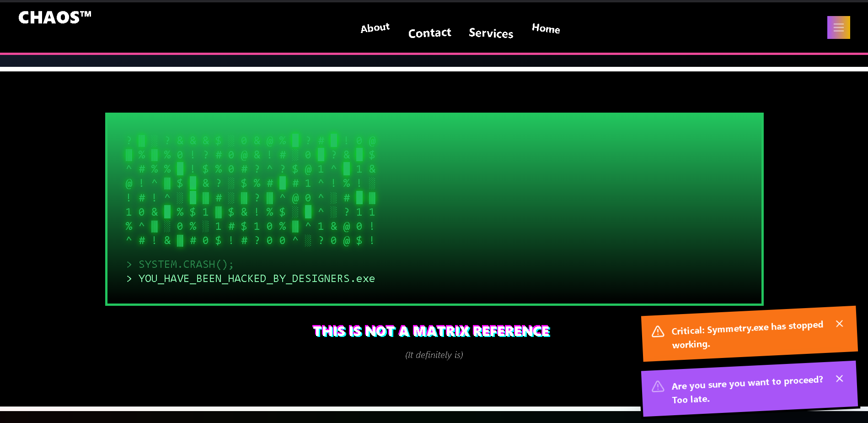The height and width of the screenshot is (423, 868).
Task: Click the warning icon in purple alert
Action: click(x=658, y=386)
